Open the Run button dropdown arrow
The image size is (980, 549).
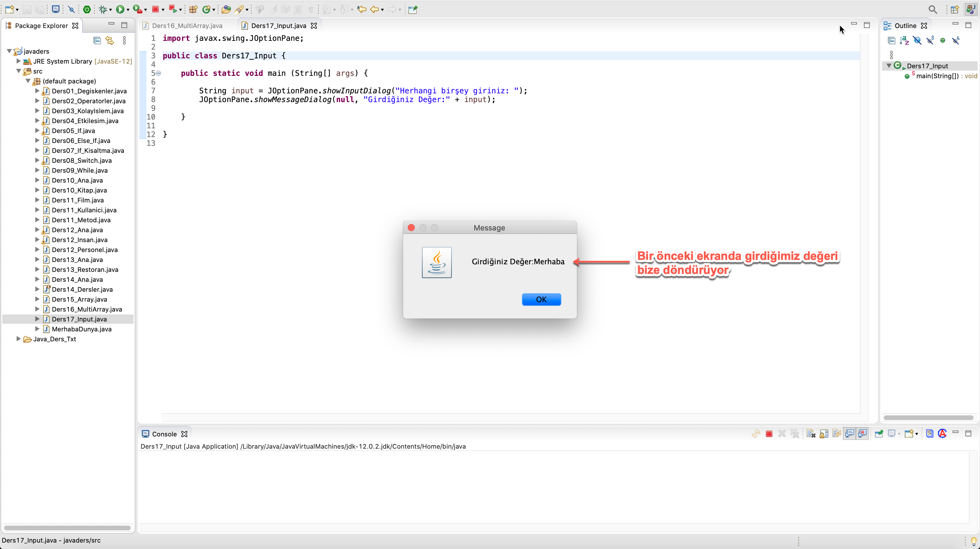[128, 10]
